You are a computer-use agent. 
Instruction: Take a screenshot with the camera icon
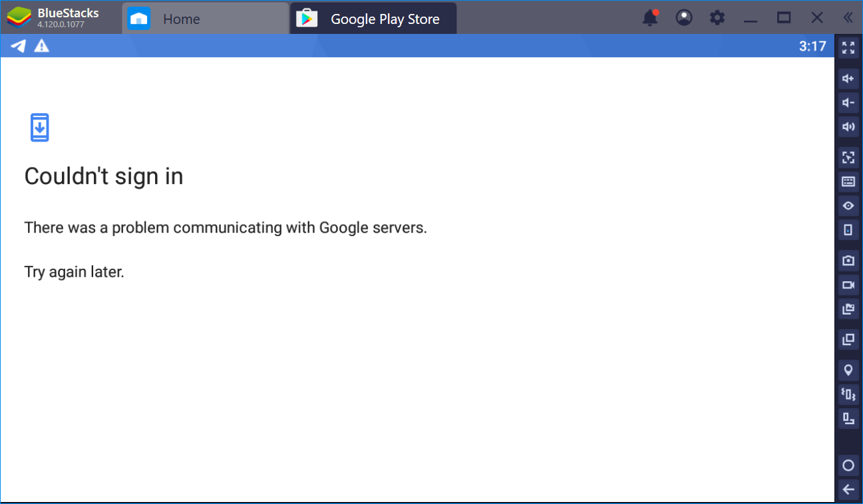(x=848, y=261)
